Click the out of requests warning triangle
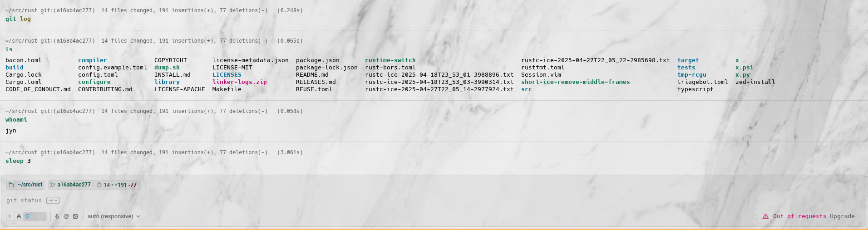 [765, 216]
